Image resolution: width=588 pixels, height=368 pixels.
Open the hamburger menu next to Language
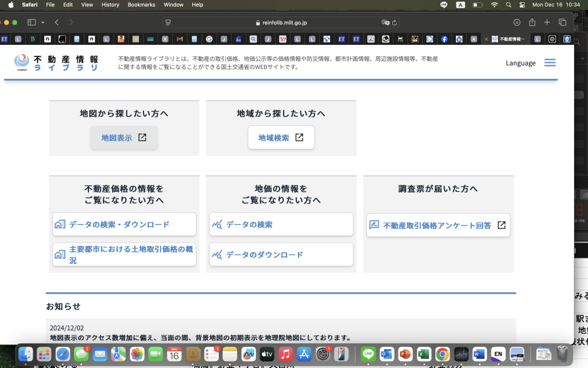pos(550,63)
